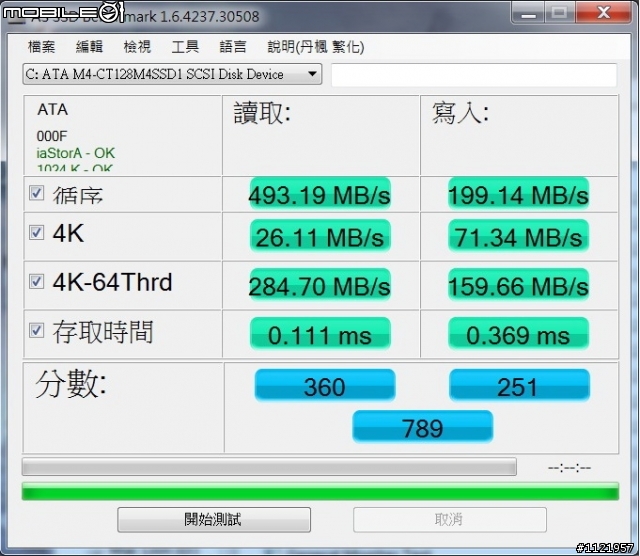Toggle the 4K test checkbox
Image resolution: width=640 pixels, height=556 pixels.
point(36,233)
